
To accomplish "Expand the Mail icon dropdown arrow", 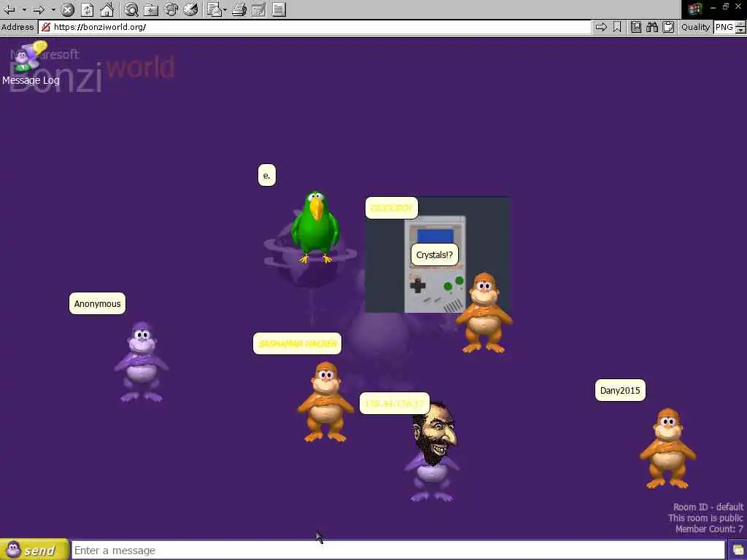I will [x=225, y=9].
